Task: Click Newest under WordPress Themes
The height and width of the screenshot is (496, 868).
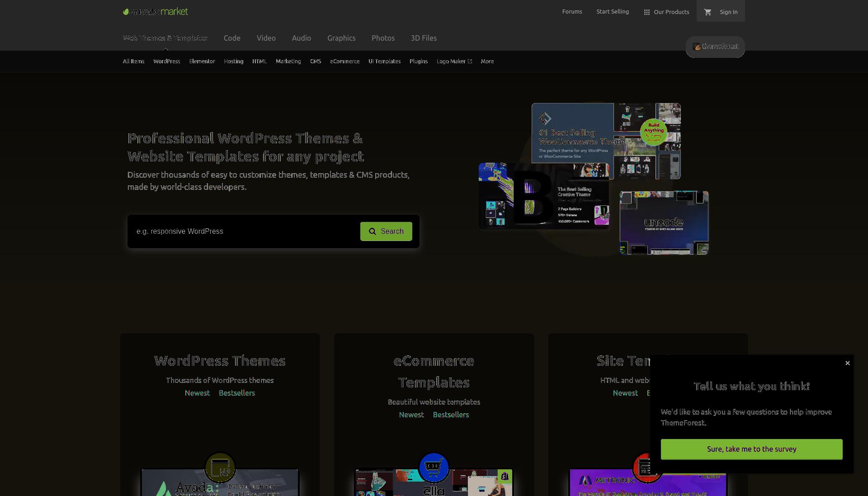Action: [197, 393]
